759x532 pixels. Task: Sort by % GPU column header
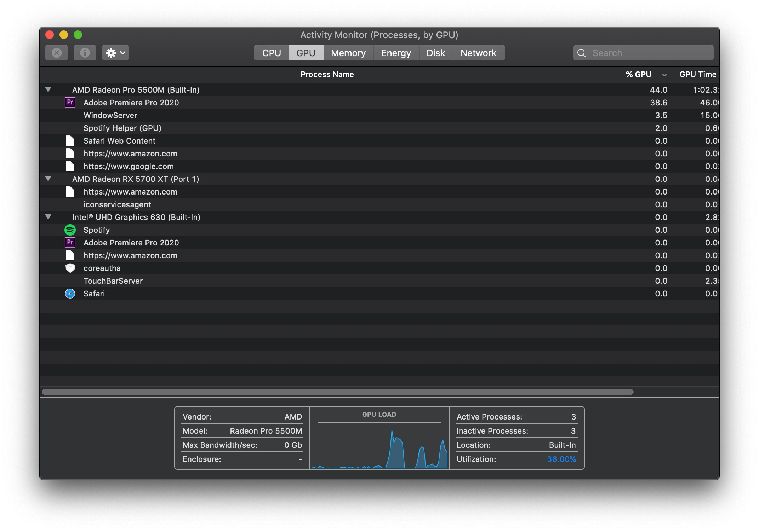tap(639, 75)
